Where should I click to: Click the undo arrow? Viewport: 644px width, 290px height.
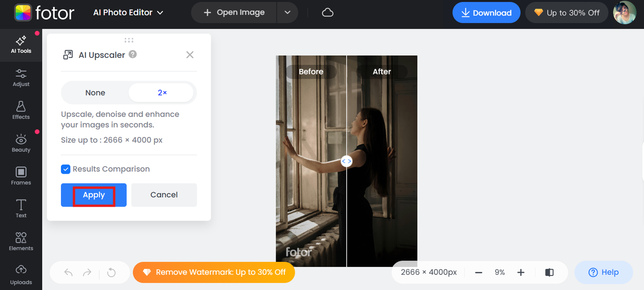point(69,272)
